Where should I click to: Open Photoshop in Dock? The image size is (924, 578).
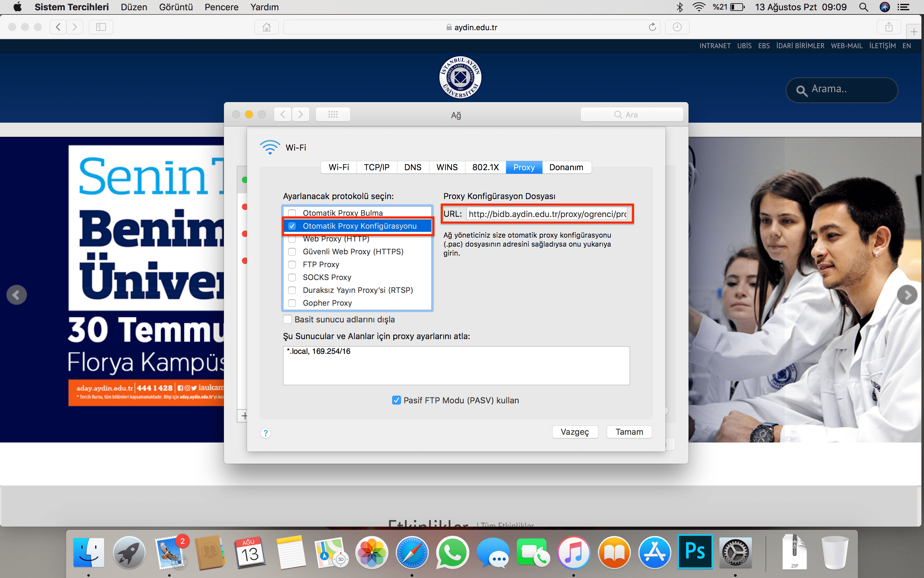[695, 552]
